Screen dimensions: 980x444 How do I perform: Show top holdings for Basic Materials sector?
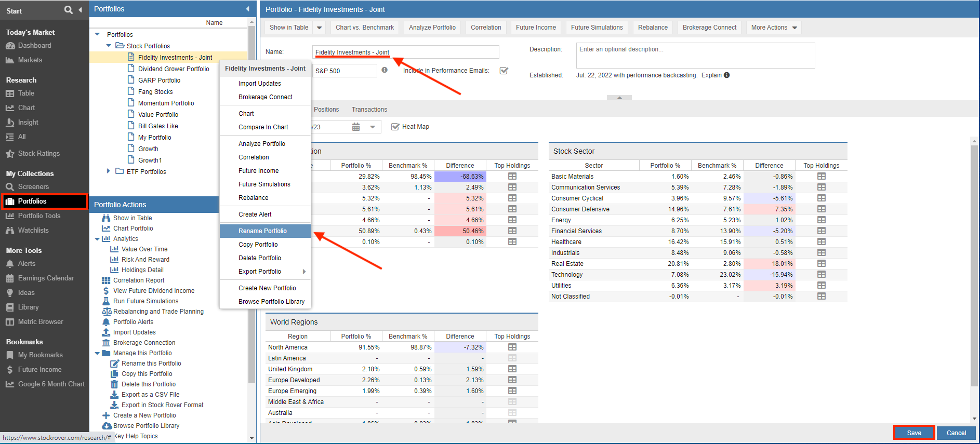[x=822, y=177]
